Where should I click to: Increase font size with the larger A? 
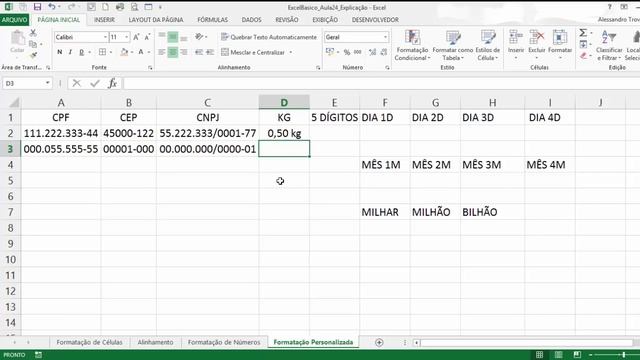pyautogui.click(x=136, y=37)
